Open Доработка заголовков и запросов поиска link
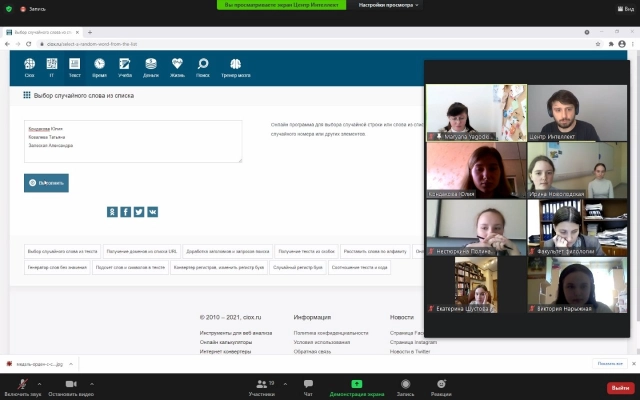 (228, 251)
